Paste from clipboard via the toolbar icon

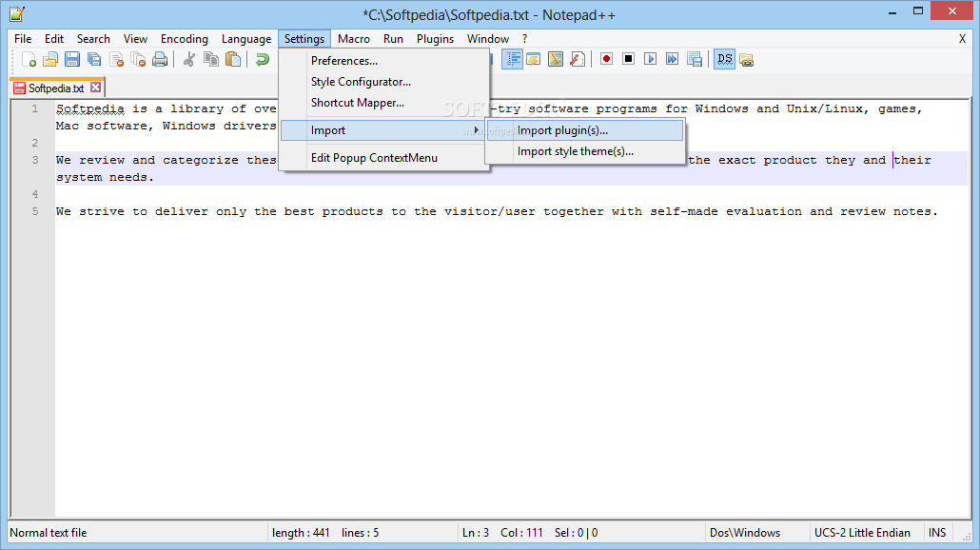233,59
